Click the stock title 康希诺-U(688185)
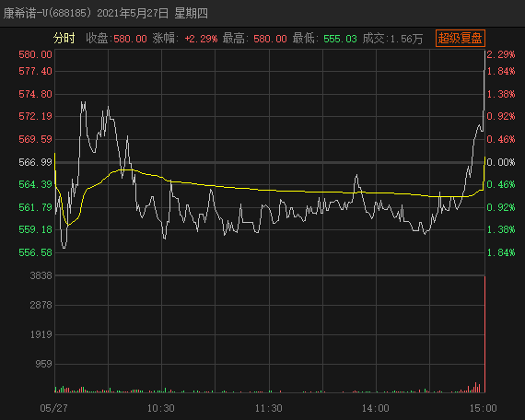Screen dimensions: 525x420 (x=47, y=14)
